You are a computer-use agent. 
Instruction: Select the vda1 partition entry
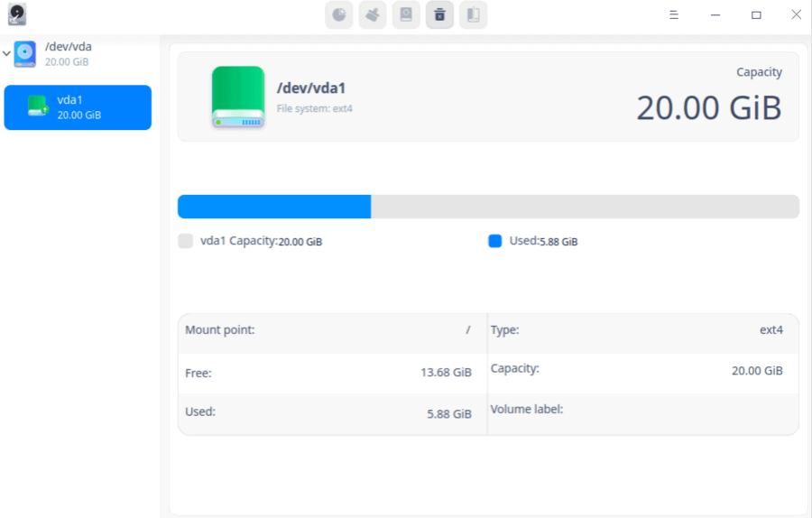(78, 107)
